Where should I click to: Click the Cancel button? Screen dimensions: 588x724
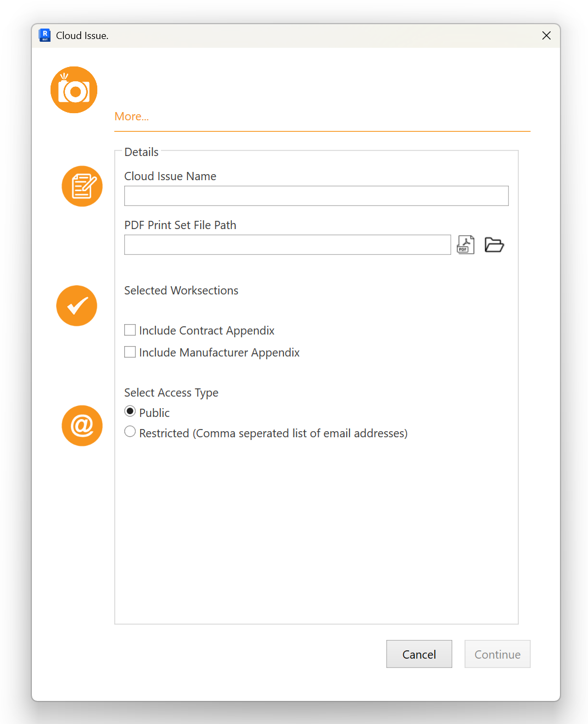419,654
